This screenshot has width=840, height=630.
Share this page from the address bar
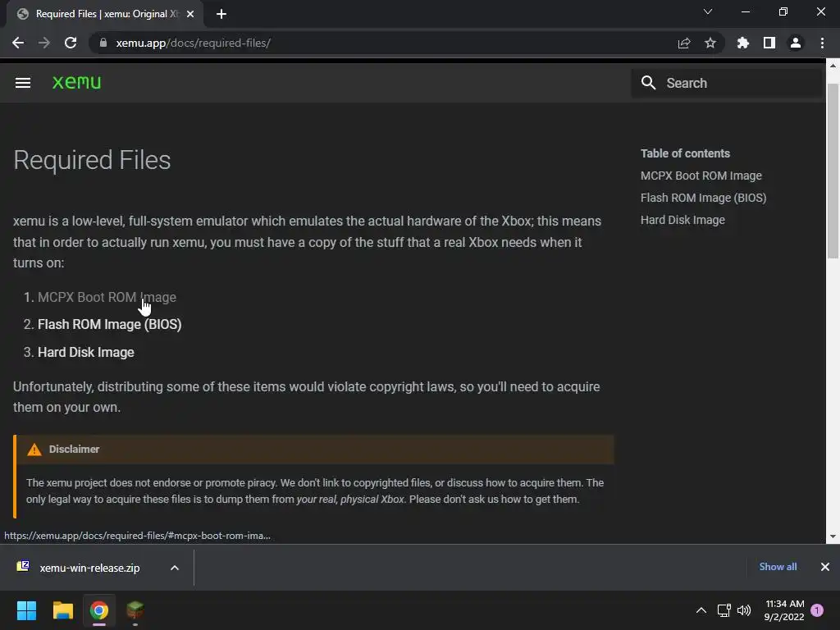click(683, 43)
